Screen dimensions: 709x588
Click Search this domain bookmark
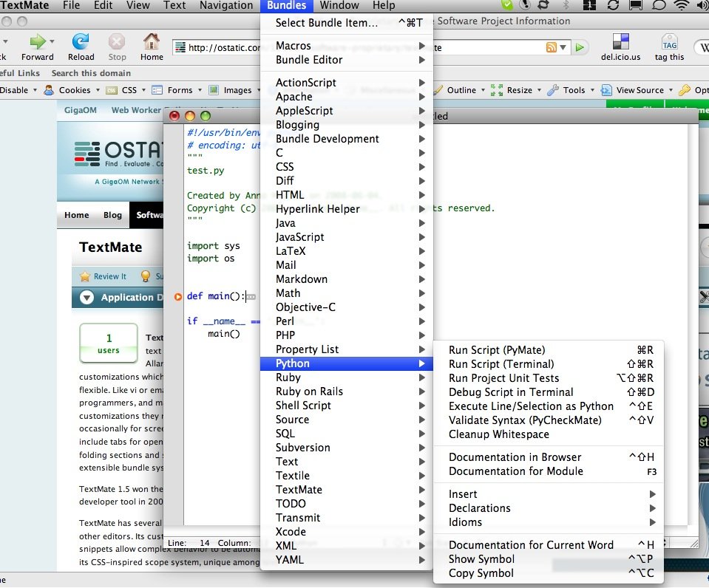click(x=91, y=73)
